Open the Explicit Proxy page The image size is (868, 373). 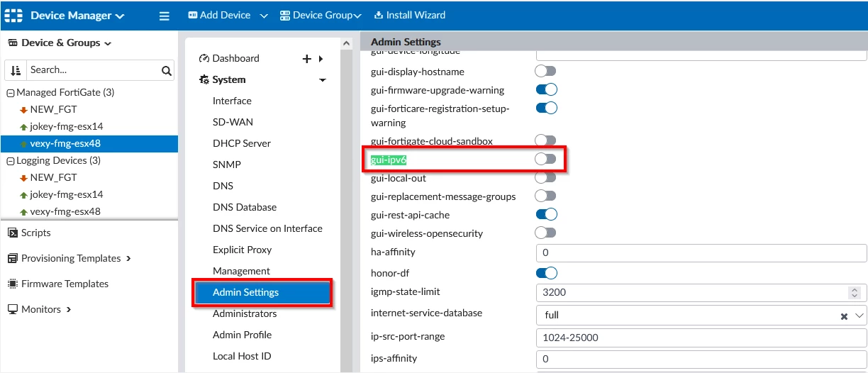point(242,250)
